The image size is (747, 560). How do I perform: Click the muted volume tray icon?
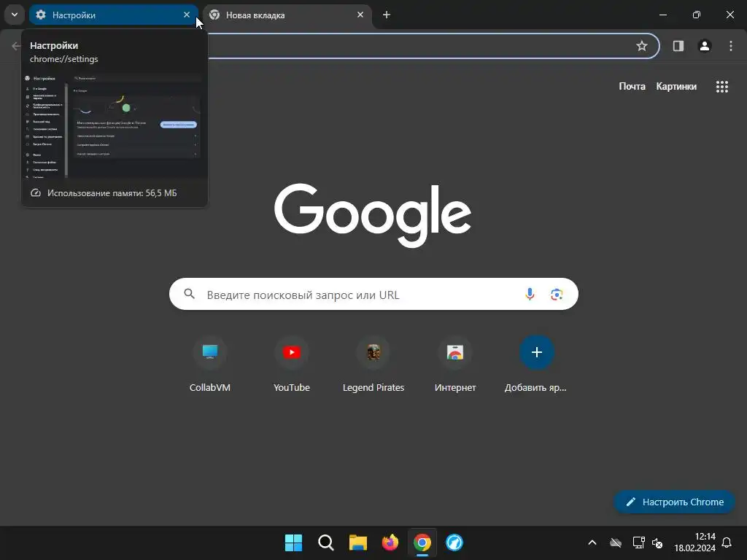(x=657, y=542)
